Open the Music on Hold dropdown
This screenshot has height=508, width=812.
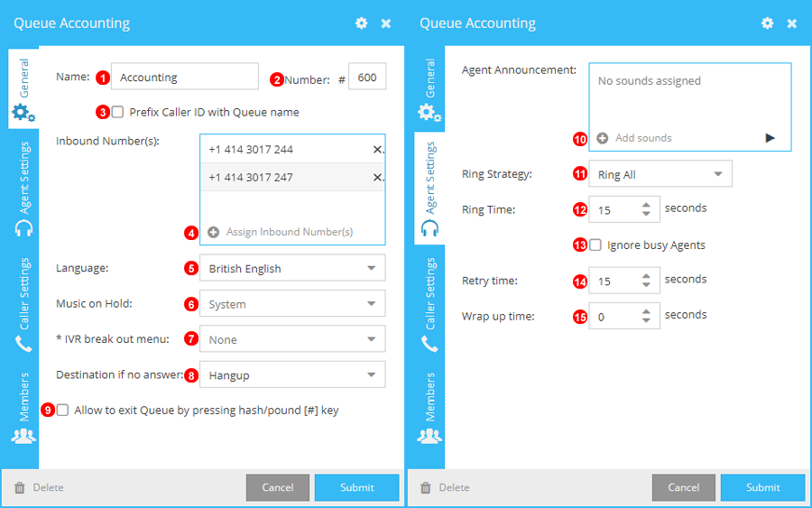[x=292, y=303]
